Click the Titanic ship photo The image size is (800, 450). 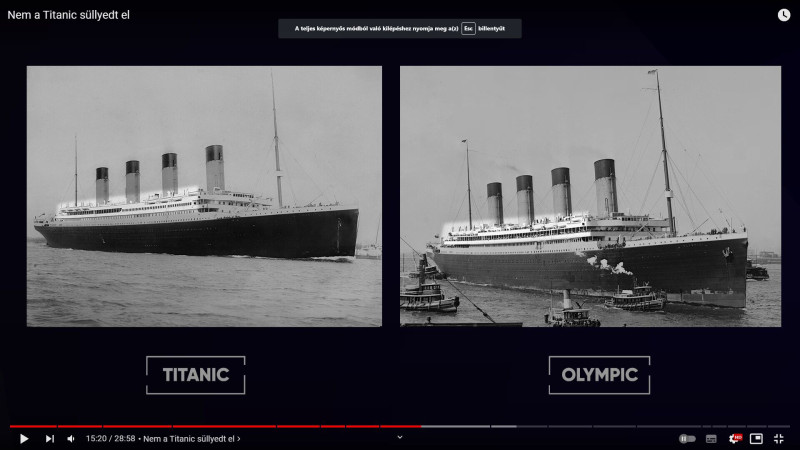click(204, 196)
